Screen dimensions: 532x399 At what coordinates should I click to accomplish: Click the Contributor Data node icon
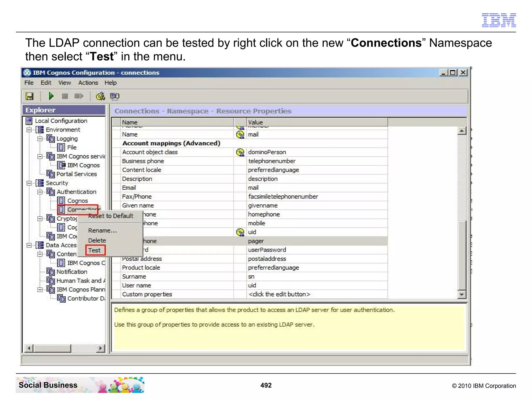pos(61,298)
